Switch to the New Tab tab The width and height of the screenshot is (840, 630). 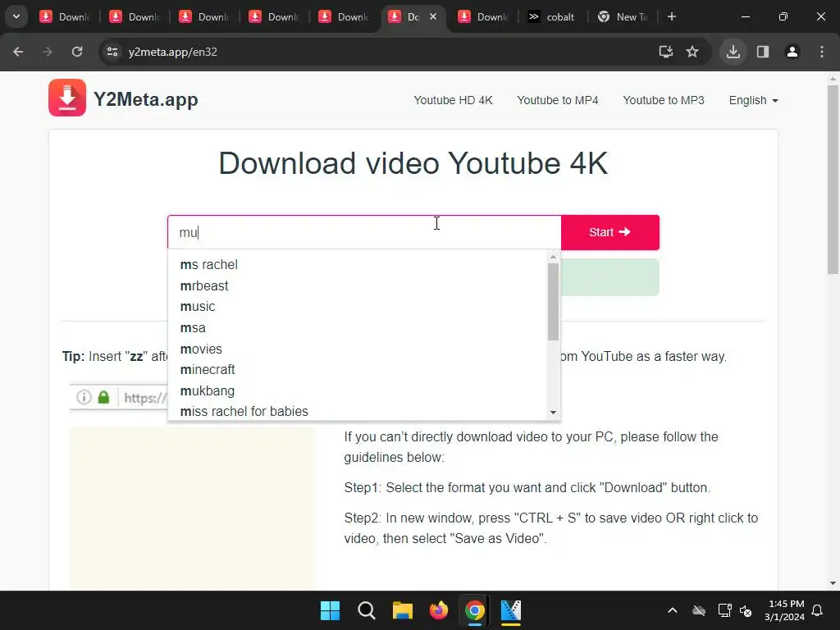tap(623, 17)
